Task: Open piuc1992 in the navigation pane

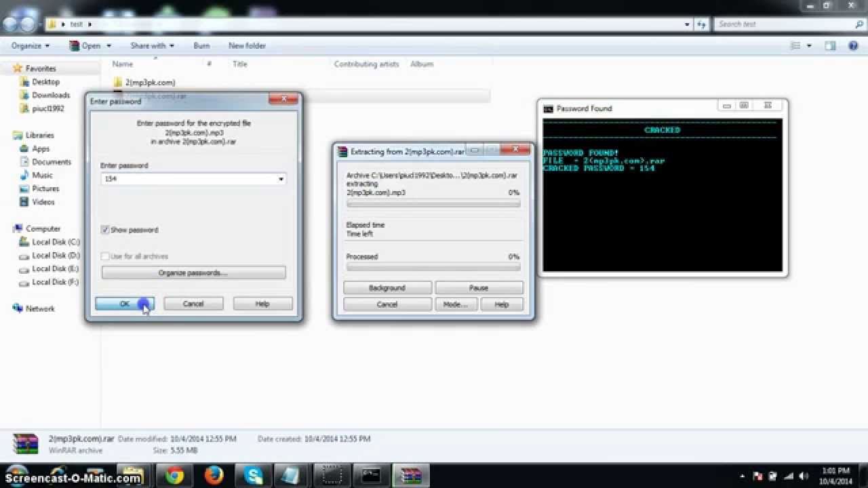Action: point(48,108)
